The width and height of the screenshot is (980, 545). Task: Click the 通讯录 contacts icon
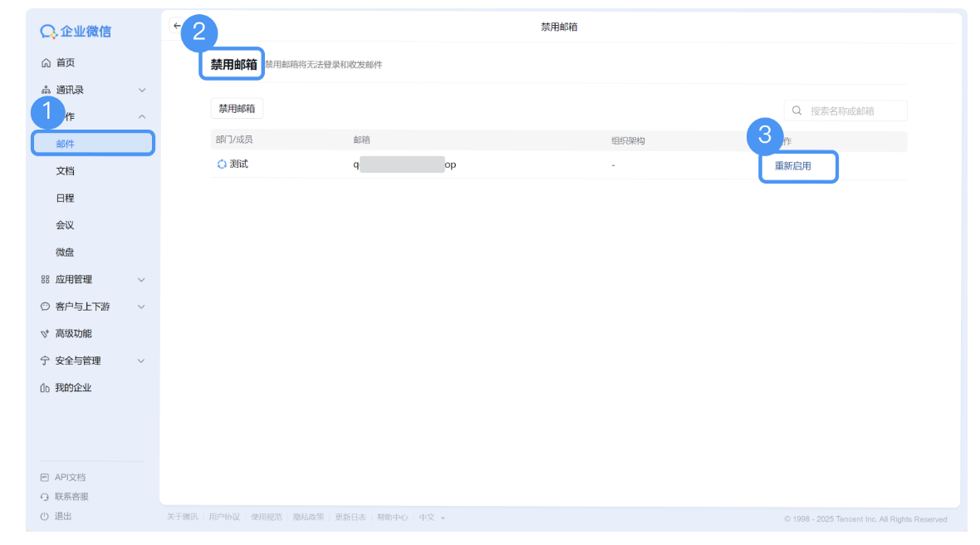(x=46, y=90)
